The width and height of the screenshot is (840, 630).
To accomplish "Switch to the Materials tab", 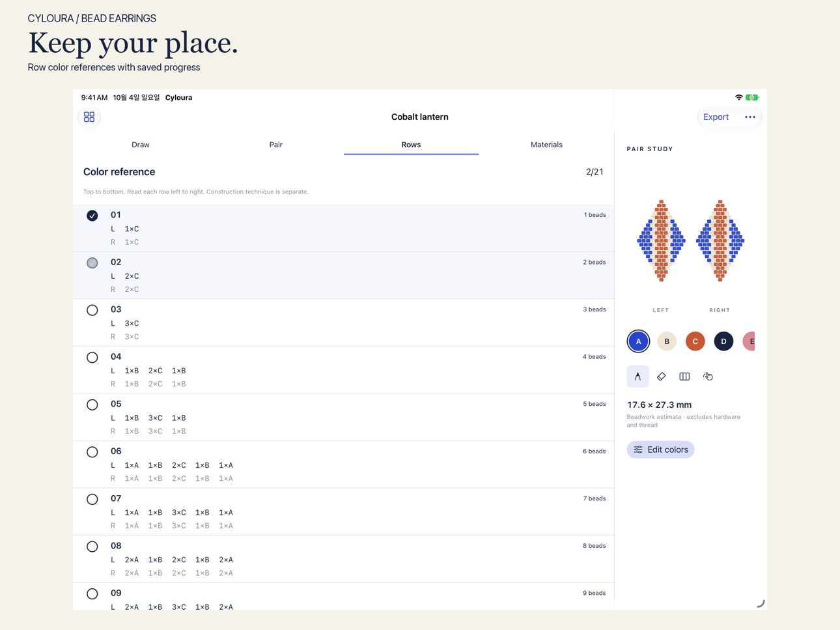I will [x=546, y=145].
